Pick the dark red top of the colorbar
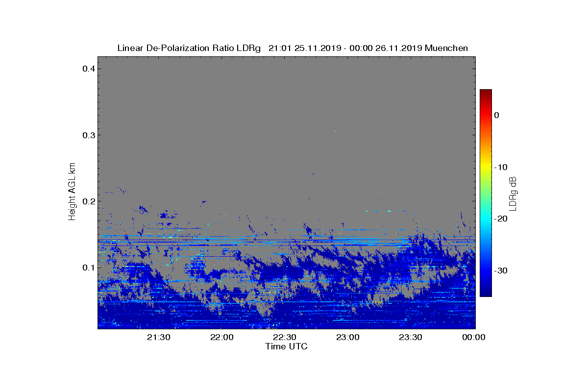Viewport: 588px width, 392px height. (x=486, y=92)
